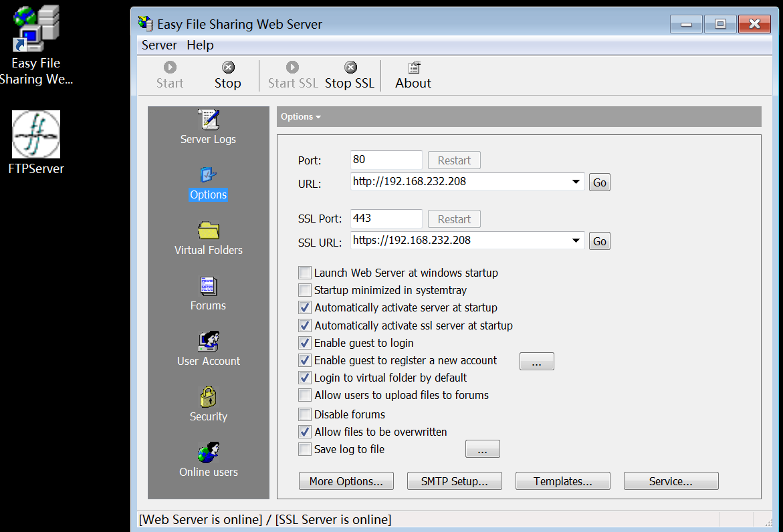Open Virtual Folders in the sidebar
Image resolution: width=783 pixels, height=532 pixels.
pyautogui.click(x=208, y=239)
